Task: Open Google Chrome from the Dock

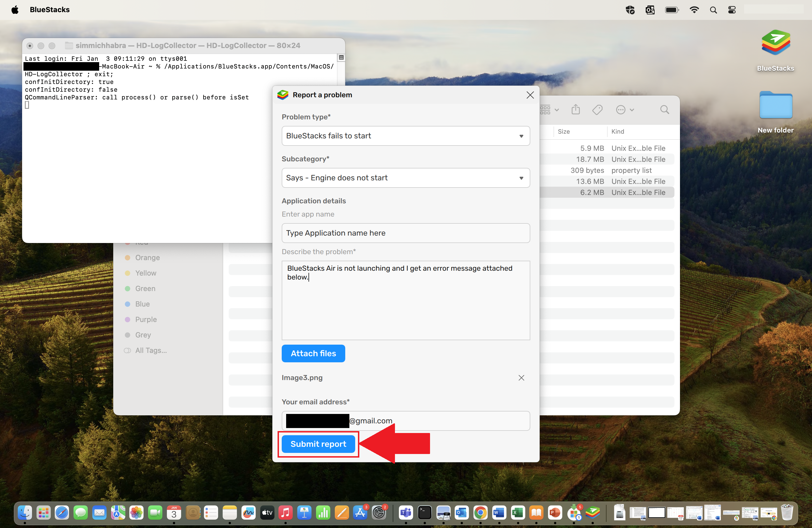Action: click(x=480, y=513)
